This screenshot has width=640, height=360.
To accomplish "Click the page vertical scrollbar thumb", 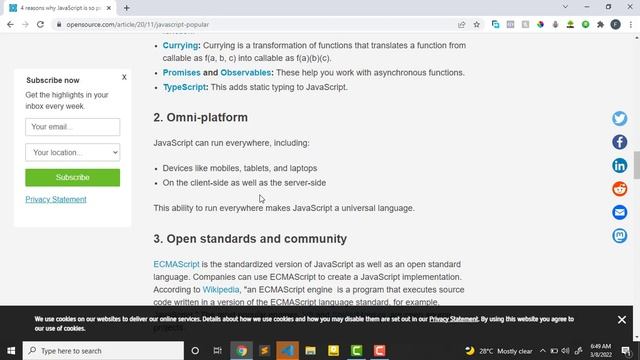I will [x=636, y=165].
